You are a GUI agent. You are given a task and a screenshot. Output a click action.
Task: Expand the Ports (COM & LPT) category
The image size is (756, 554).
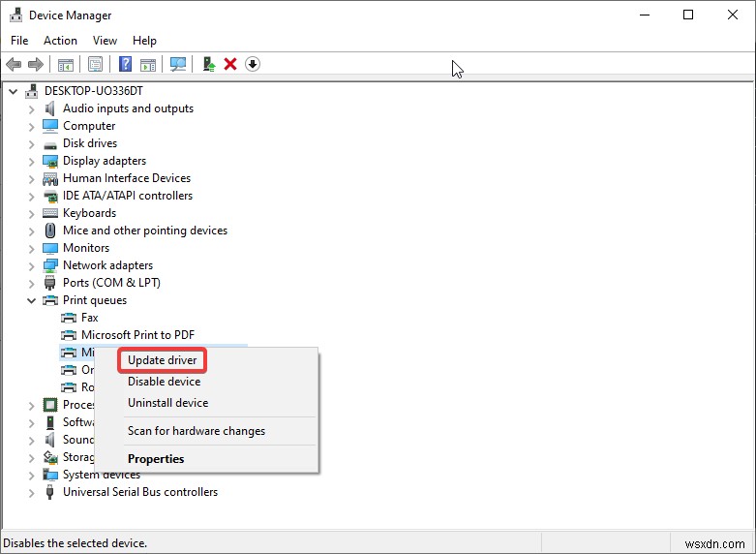coord(31,284)
